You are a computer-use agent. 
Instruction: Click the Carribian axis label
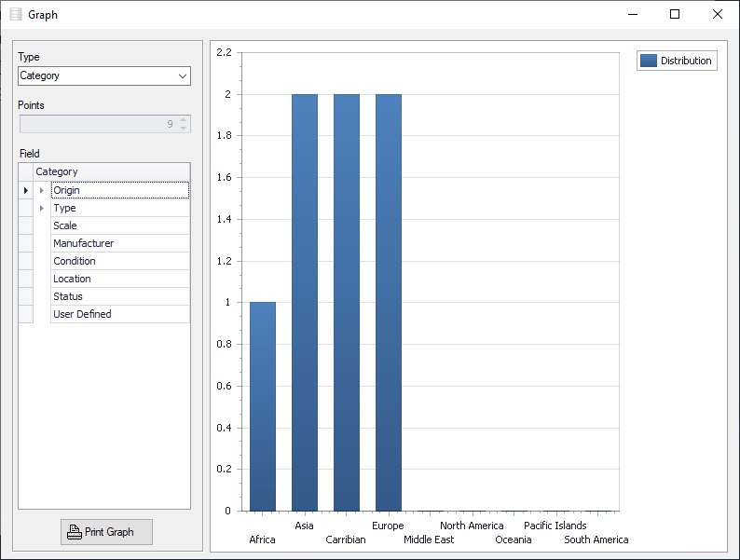[346, 540]
